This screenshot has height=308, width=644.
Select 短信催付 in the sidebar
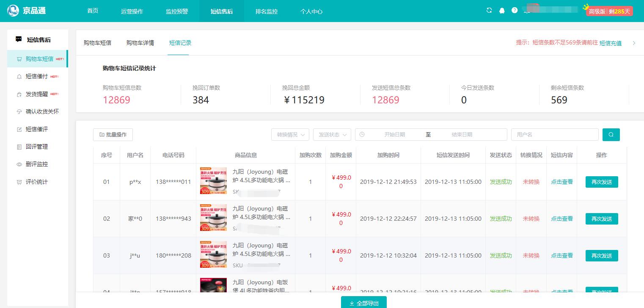(x=37, y=77)
